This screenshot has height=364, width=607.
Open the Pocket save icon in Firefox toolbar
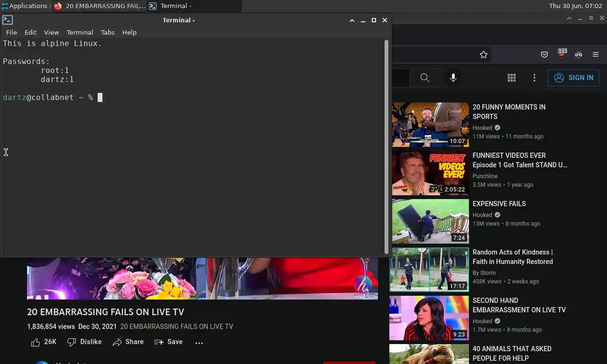point(544,55)
